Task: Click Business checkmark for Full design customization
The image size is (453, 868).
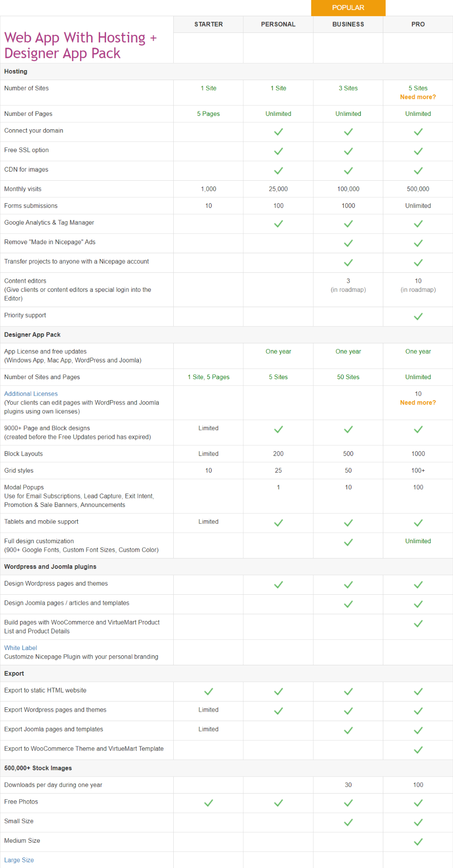Action: click(348, 542)
